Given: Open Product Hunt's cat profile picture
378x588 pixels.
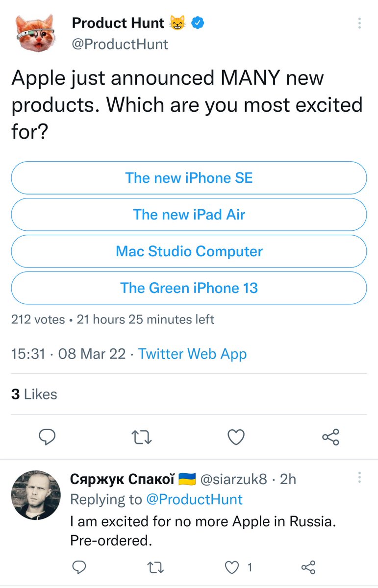Looking at the screenshot, I should 35,33.
